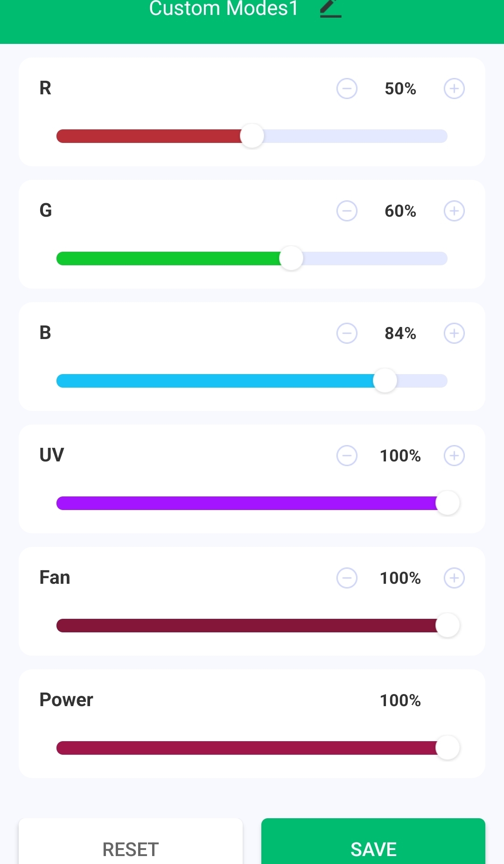Raise the B channel using plus
The height and width of the screenshot is (864, 504).
454,333
